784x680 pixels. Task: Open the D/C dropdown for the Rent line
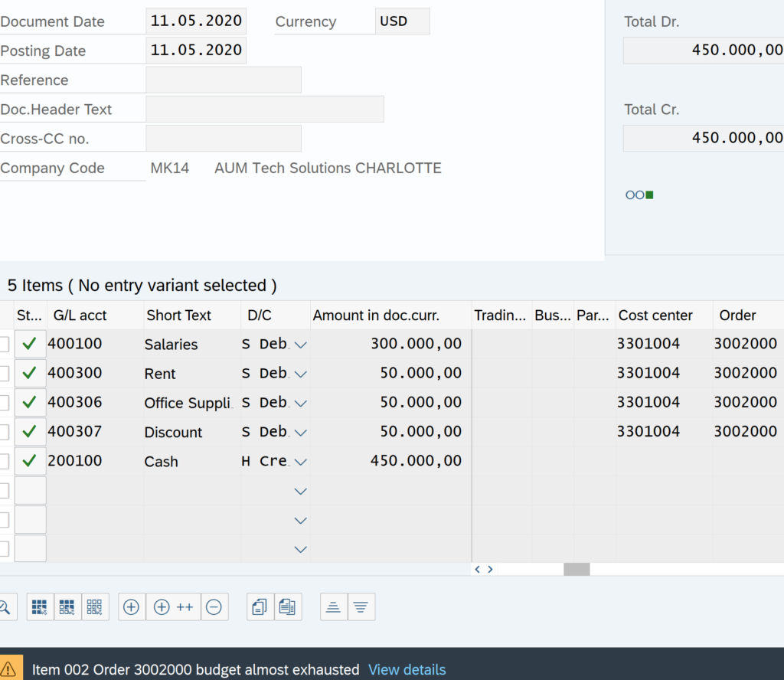(300, 374)
